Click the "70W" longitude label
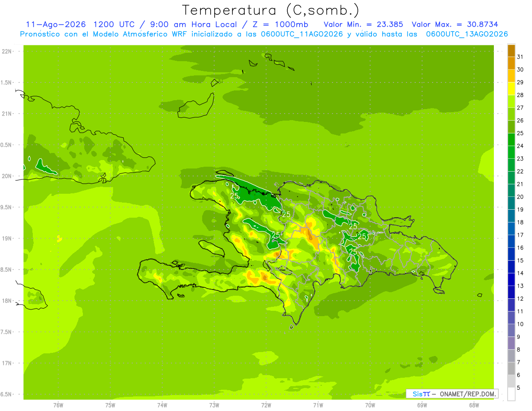532x411 pixels. click(x=370, y=405)
